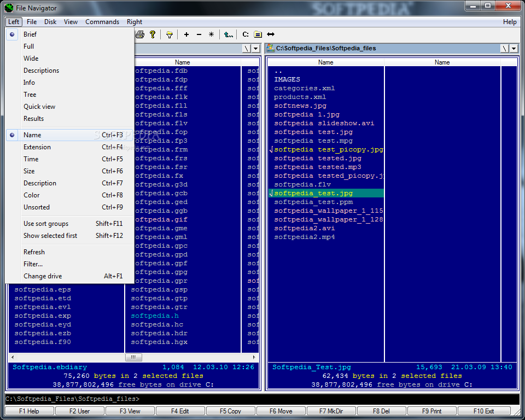The image size is (525, 420).
Task: Choose Quick view in Left menu
Action: pos(70,107)
